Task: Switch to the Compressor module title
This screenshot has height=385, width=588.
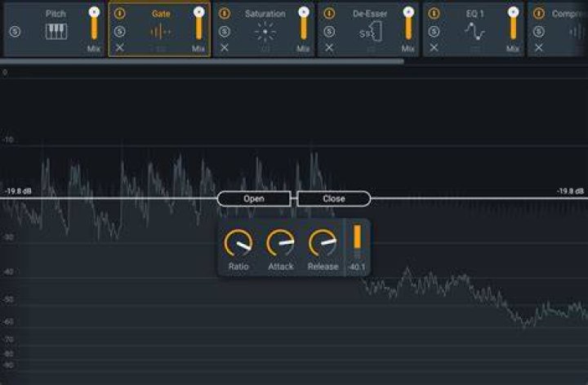Action: pyautogui.click(x=568, y=14)
